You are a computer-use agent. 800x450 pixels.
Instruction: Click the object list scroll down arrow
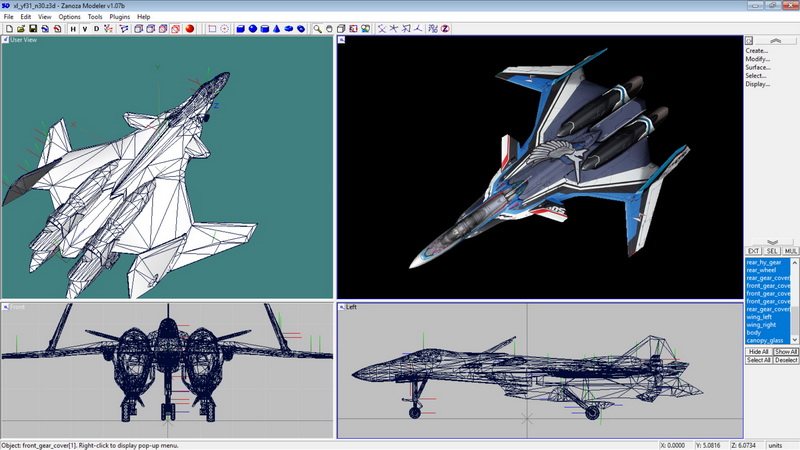794,340
